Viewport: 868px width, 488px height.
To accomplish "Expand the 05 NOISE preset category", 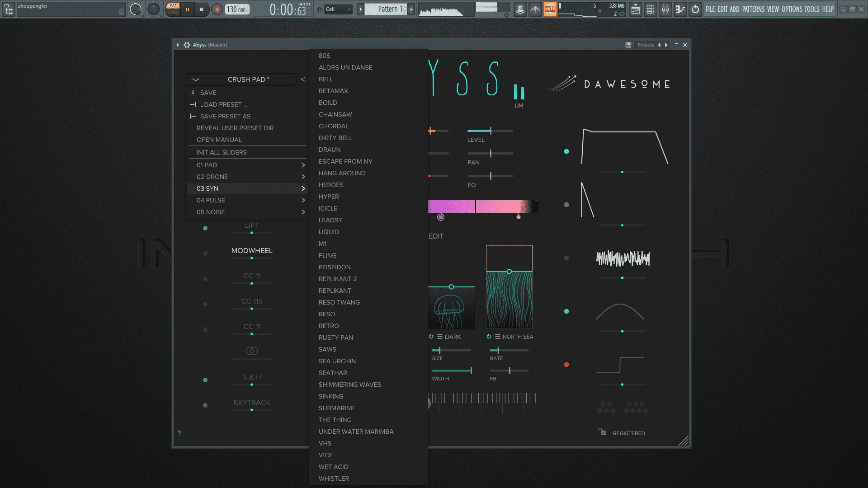I will [x=247, y=212].
